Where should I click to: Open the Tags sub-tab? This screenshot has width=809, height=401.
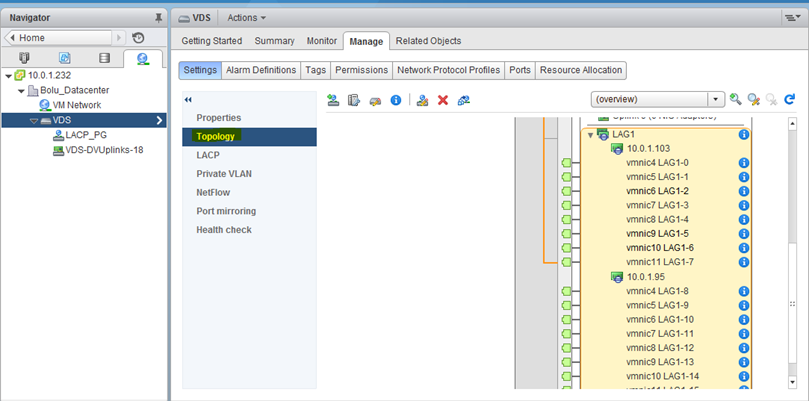pos(316,70)
